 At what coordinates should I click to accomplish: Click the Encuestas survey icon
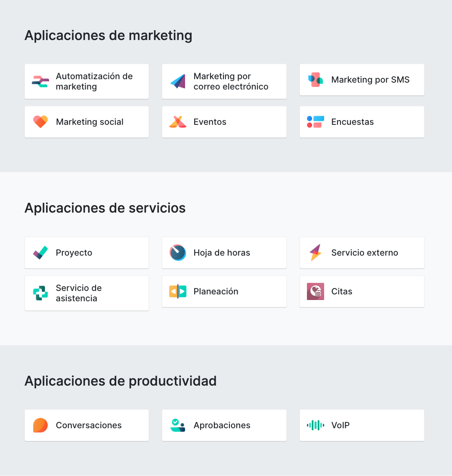tap(316, 122)
